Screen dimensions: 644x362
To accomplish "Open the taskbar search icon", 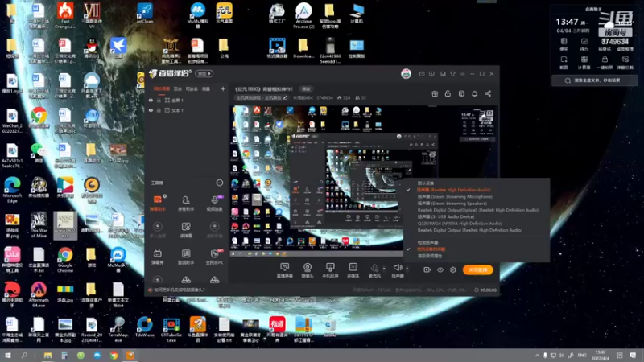I will coord(24,356).
